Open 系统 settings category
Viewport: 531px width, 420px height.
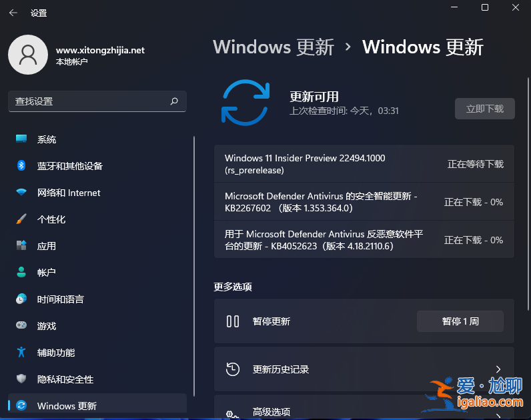point(97,139)
